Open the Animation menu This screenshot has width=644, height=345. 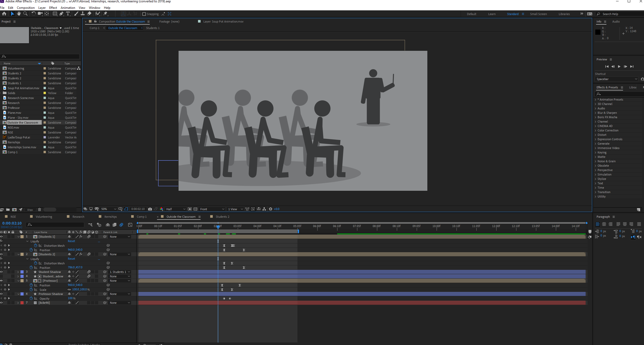tap(68, 8)
